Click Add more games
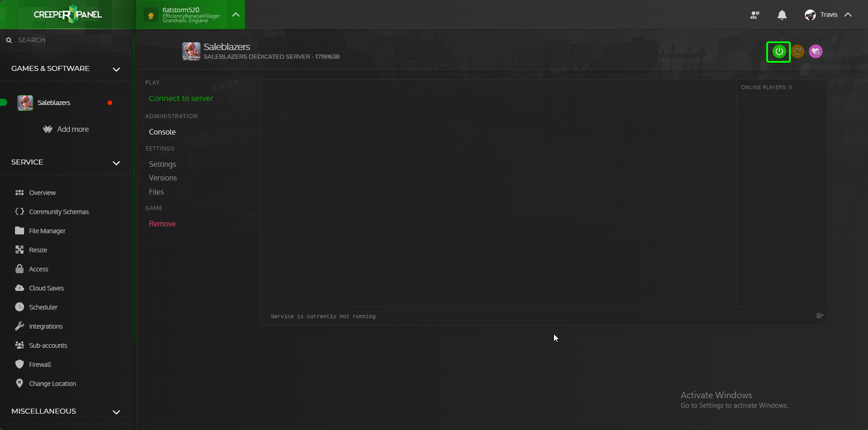Image resolution: width=868 pixels, height=430 pixels. [x=66, y=129]
